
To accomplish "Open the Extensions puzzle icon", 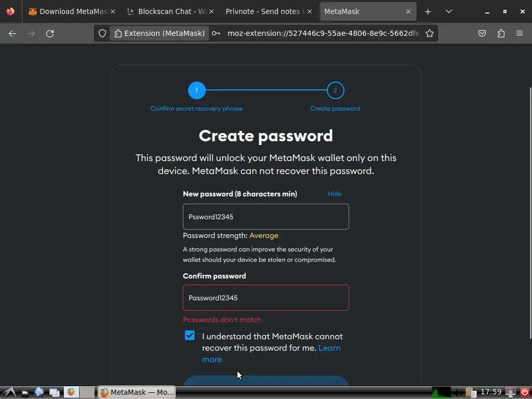I will [501, 33].
